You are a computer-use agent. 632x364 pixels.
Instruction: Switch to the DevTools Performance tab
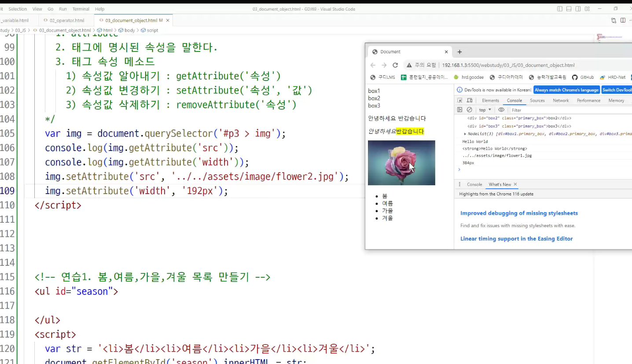click(x=588, y=100)
